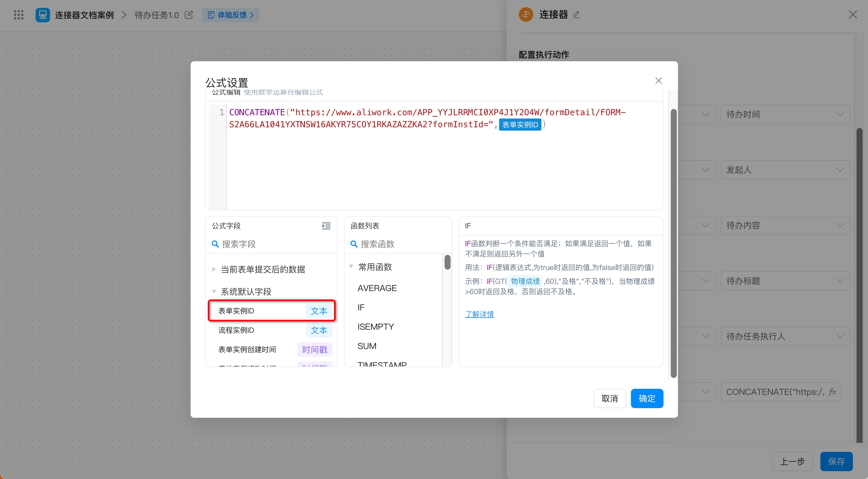
Task: Open the 待办任务执行人 dropdown
Action: click(785, 336)
